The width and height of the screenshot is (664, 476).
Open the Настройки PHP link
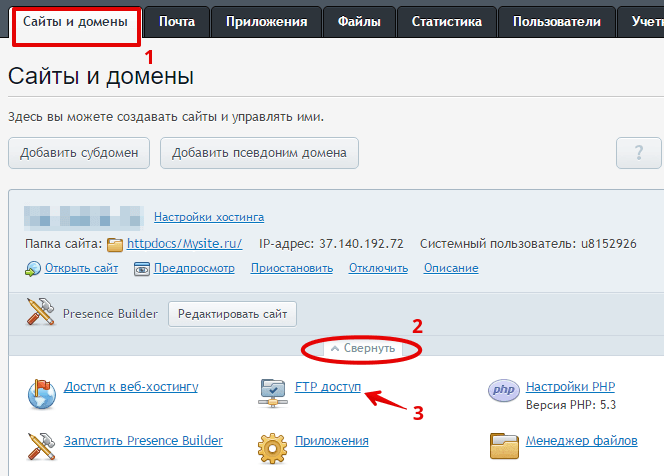click(570, 387)
